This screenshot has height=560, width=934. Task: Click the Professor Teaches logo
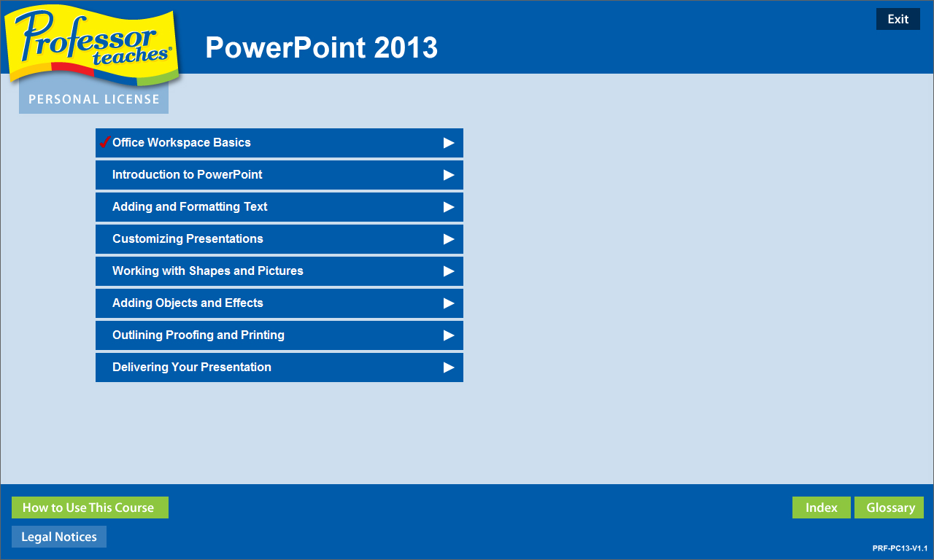coord(93,47)
